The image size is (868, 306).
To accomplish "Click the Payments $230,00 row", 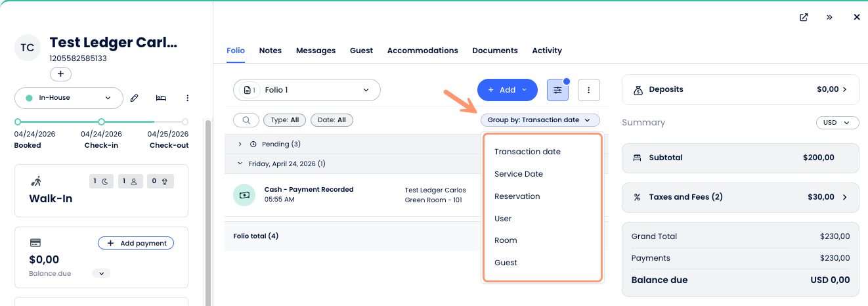I will click(x=741, y=258).
